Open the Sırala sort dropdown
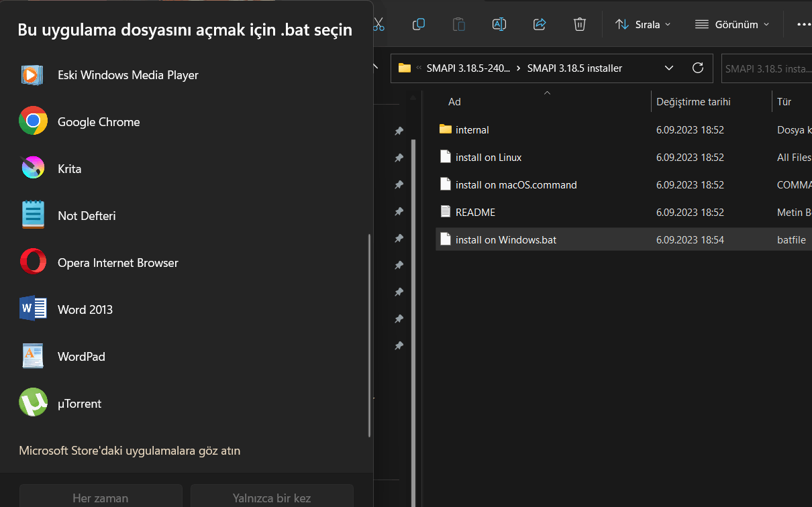Image resolution: width=812 pixels, height=507 pixels. 643,24
